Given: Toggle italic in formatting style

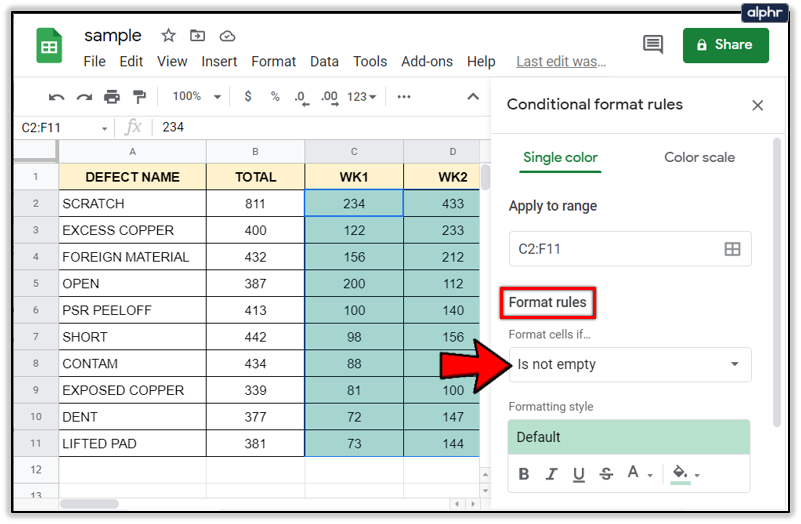Looking at the screenshot, I should [551, 473].
